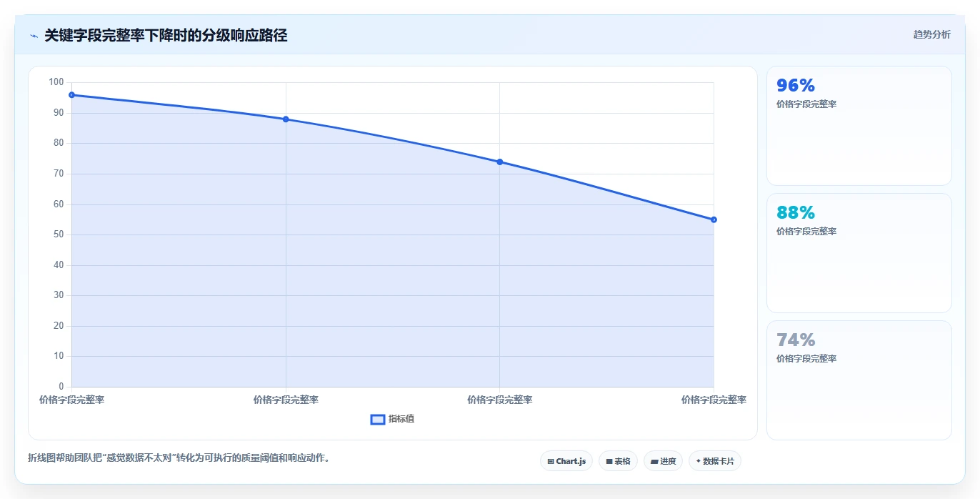
Task: Click the data point at value 74
Action: click(x=499, y=162)
